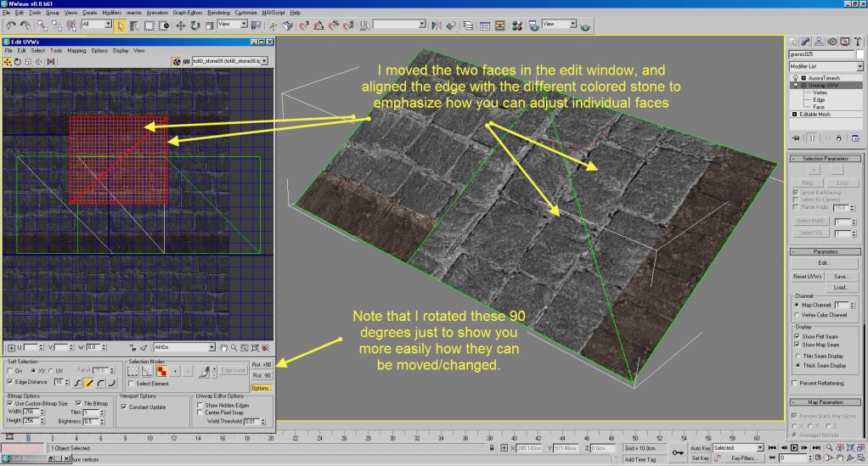This screenshot has height=466, width=868.
Task: Click the Vertex selection mode icon
Action: tap(134, 372)
